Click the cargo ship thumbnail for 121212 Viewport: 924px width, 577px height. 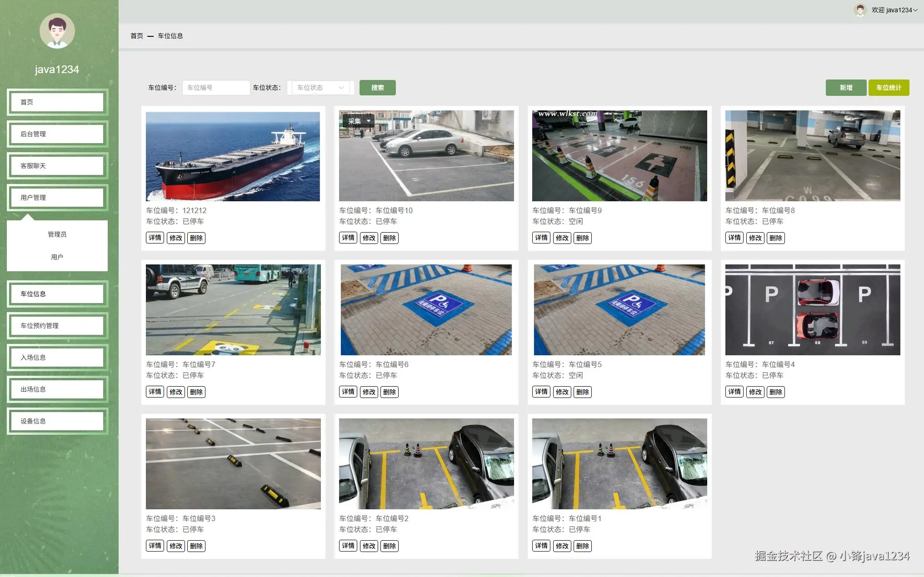[x=233, y=156]
